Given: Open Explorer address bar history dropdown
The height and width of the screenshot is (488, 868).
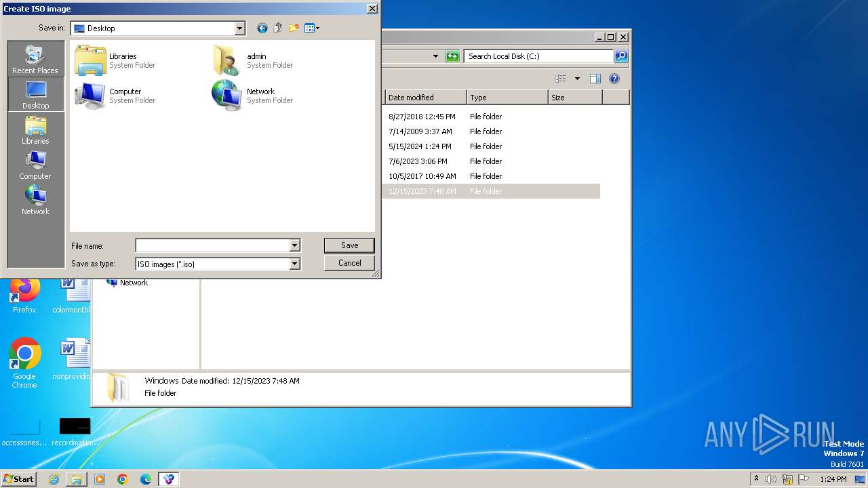Looking at the screenshot, I should (x=435, y=57).
